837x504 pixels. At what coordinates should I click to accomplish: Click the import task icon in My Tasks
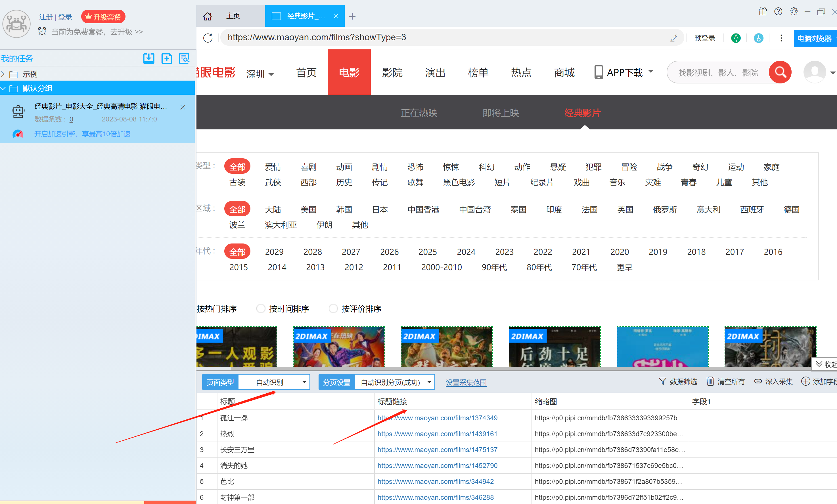(148, 58)
